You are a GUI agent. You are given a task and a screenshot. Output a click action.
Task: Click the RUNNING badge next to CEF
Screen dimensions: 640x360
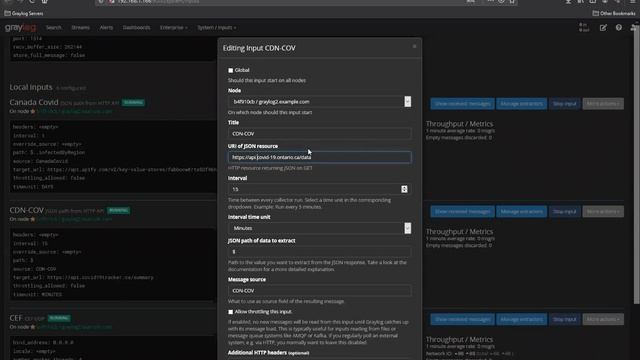point(59,318)
